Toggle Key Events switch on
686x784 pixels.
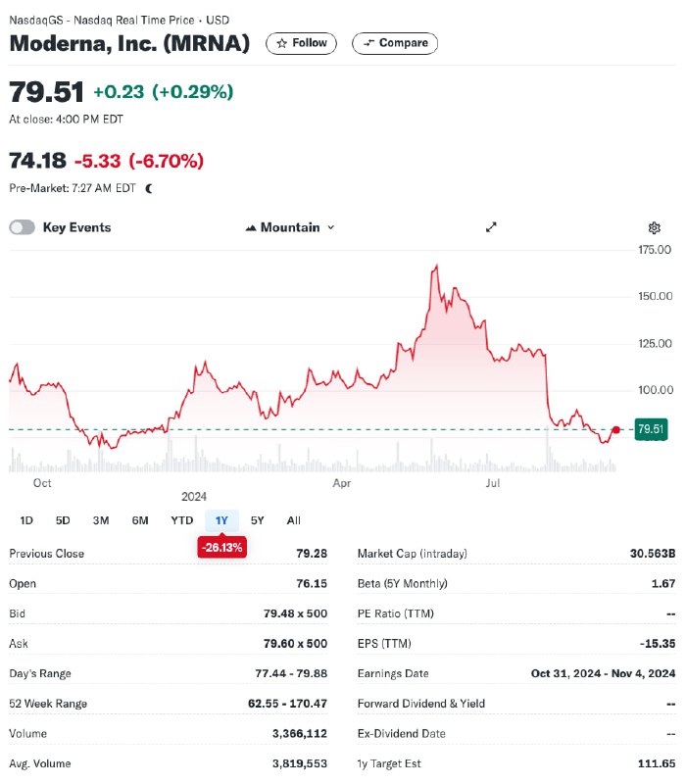click(x=22, y=227)
